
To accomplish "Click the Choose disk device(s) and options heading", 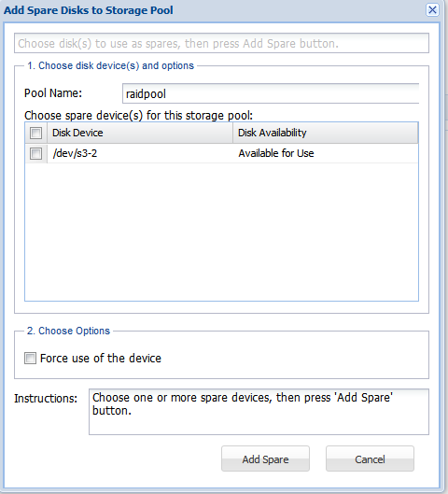I will [110, 65].
